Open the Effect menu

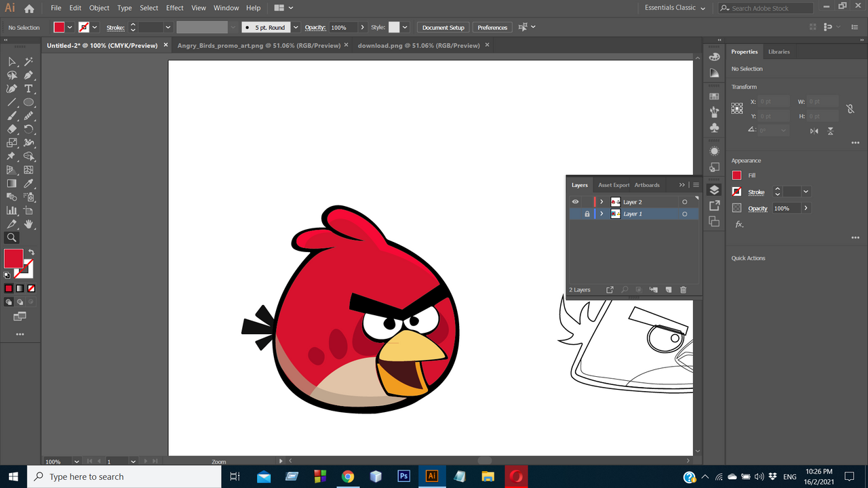(x=174, y=8)
